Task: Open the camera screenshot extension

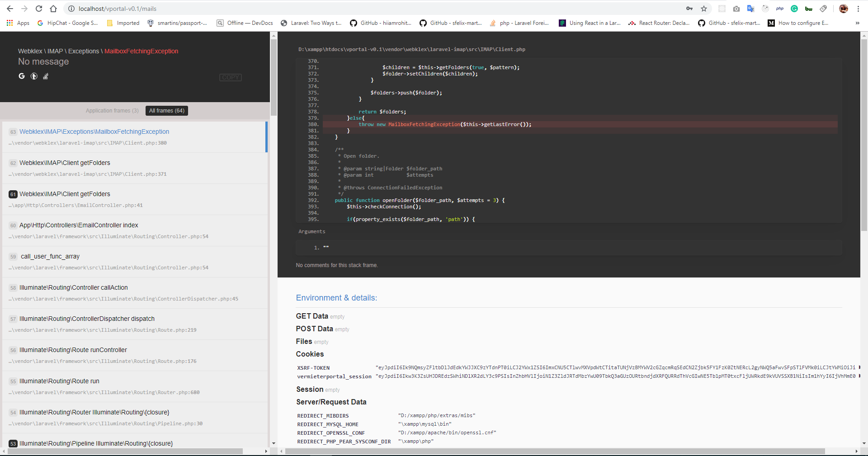Action: (x=736, y=9)
